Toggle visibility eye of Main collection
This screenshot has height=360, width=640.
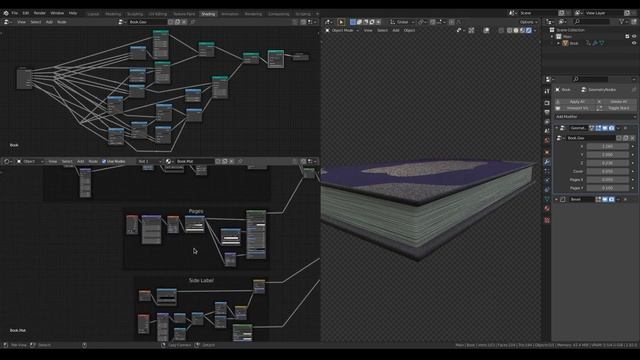coord(634,36)
